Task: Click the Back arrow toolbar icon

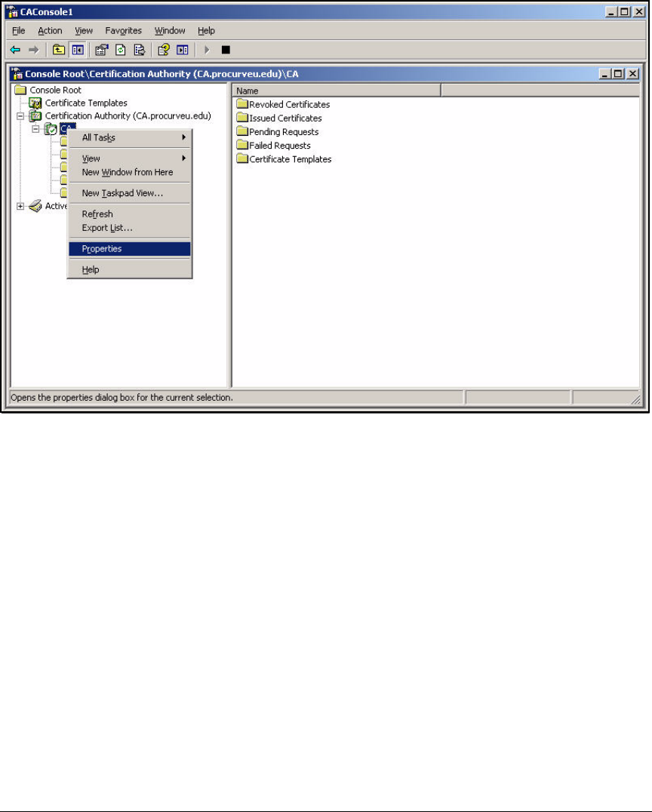Action: [x=16, y=50]
